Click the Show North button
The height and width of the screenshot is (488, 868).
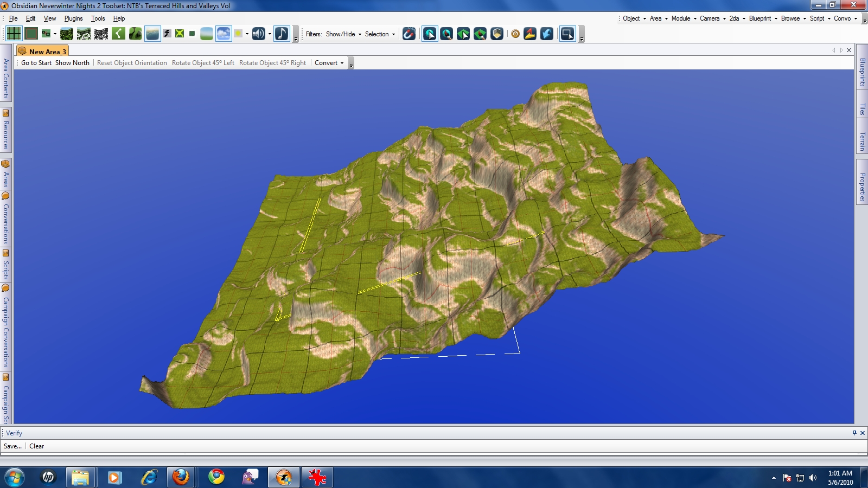(x=72, y=63)
